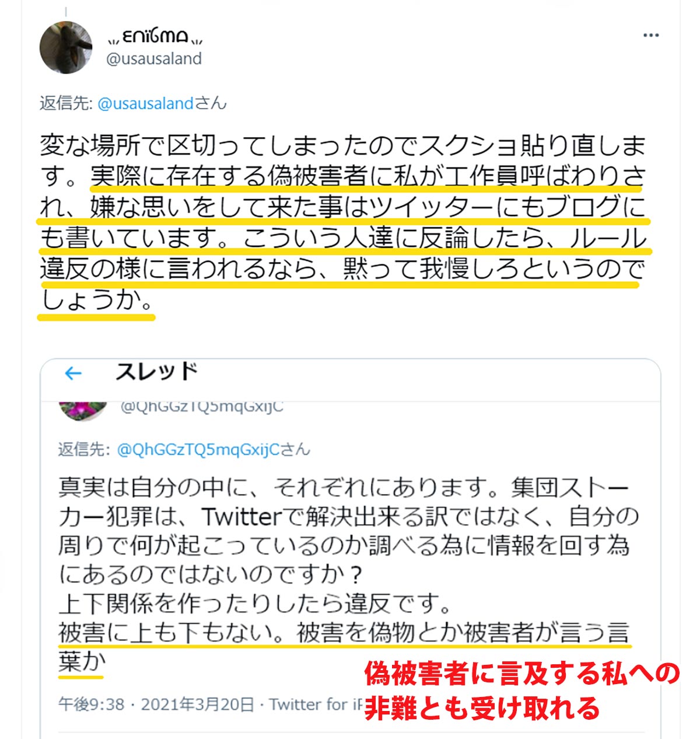Image resolution: width=700 pixels, height=739 pixels.
Task: Click @QhGGzTQ5mqGxijCさん reply-to link
Action: click(x=213, y=449)
